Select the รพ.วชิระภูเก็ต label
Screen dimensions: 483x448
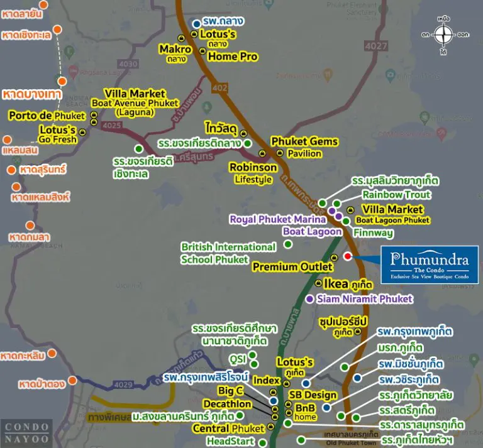409,380
